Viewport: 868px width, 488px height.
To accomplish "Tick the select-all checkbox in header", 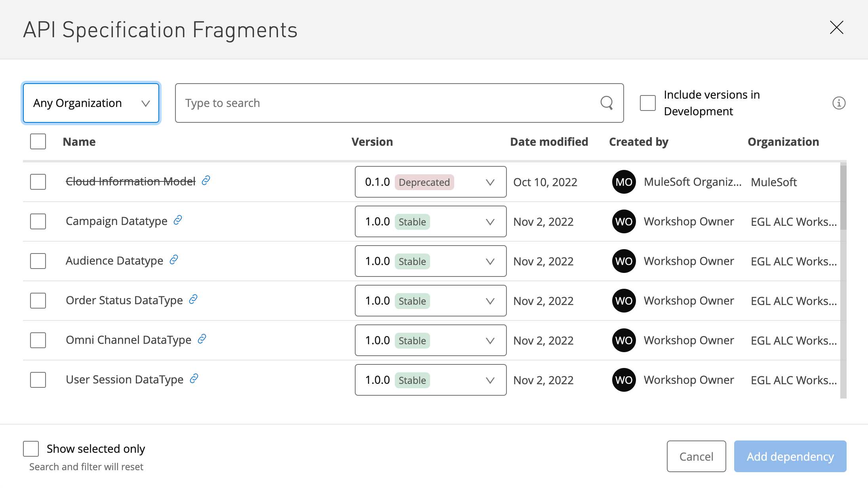I will coord(38,141).
